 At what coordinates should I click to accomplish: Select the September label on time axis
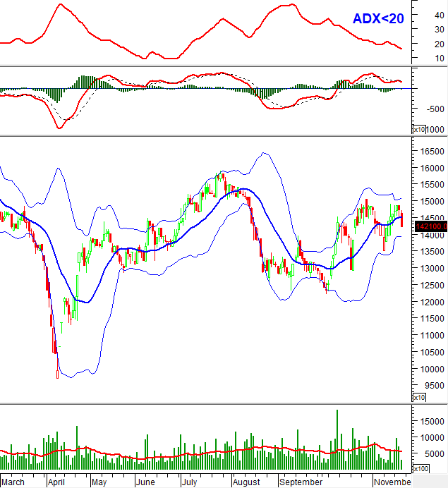pos(301,482)
